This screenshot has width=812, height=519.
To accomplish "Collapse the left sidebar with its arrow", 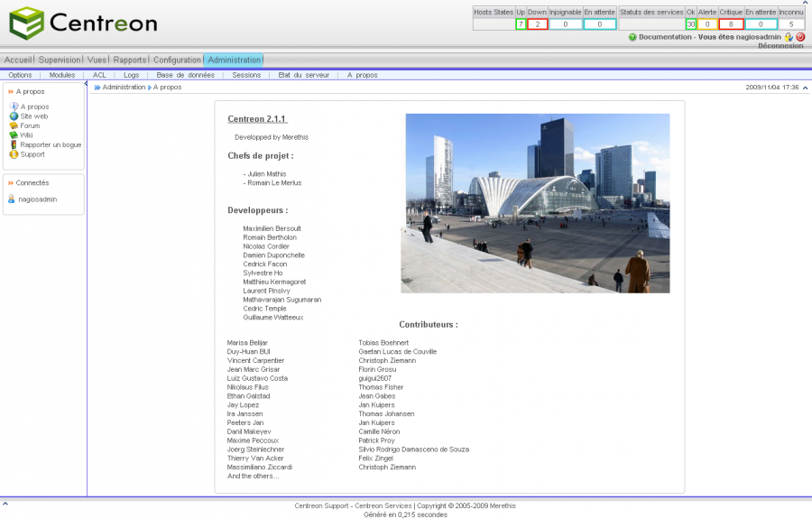I will [x=86, y=83].
